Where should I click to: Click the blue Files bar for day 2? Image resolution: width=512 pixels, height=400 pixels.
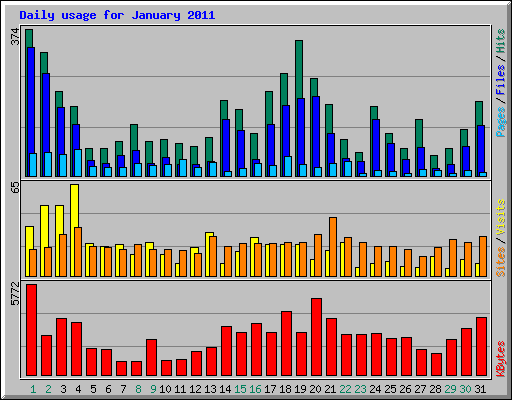[x=46, y=113]
